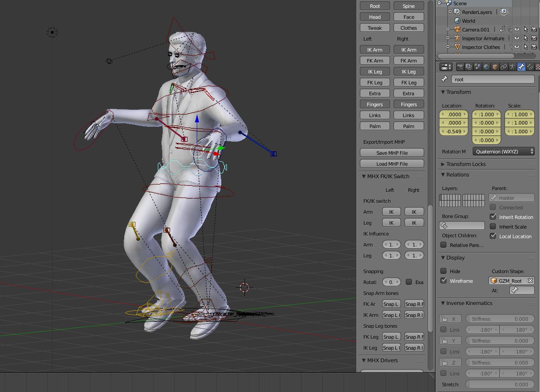
Task: Enable the Relative Parenting checkbox
Action: click(443, 245)
